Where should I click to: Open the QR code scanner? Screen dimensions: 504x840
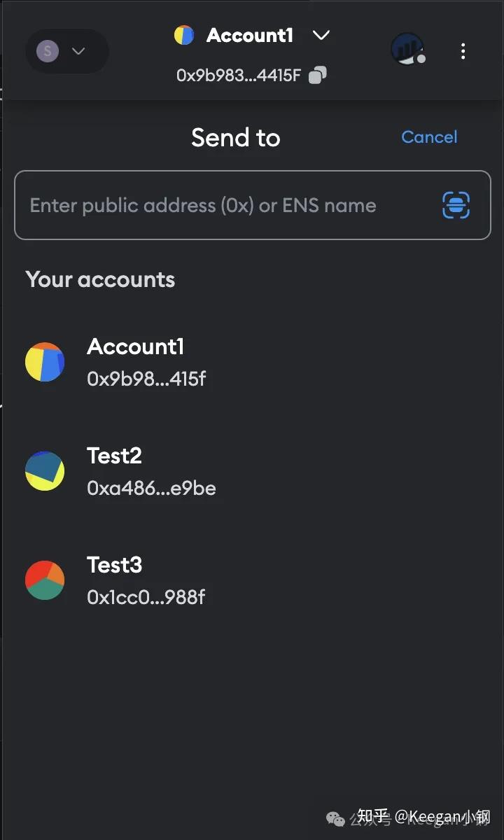(x=456, y=205)
